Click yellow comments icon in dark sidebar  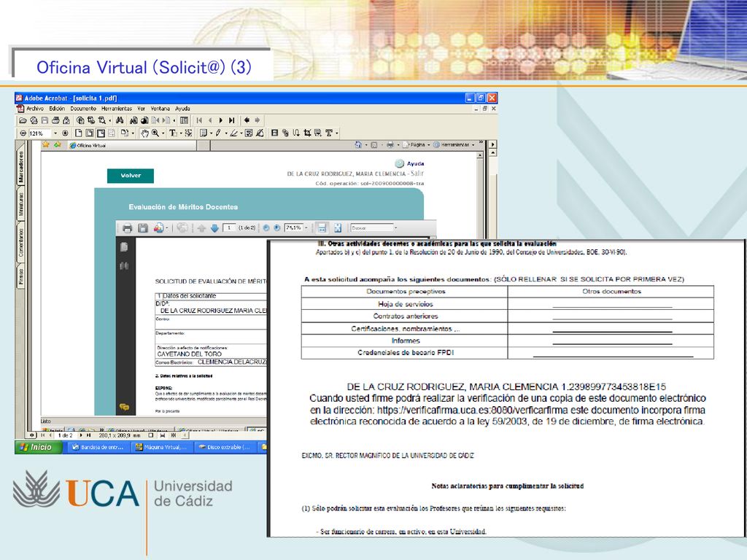click(x=124, y=407)
